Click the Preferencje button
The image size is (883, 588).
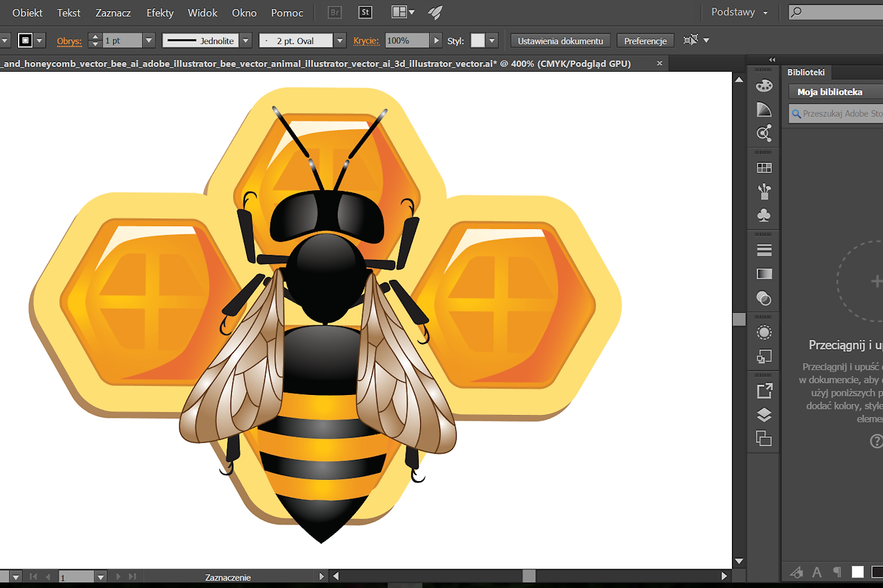(x=646, y=41)
